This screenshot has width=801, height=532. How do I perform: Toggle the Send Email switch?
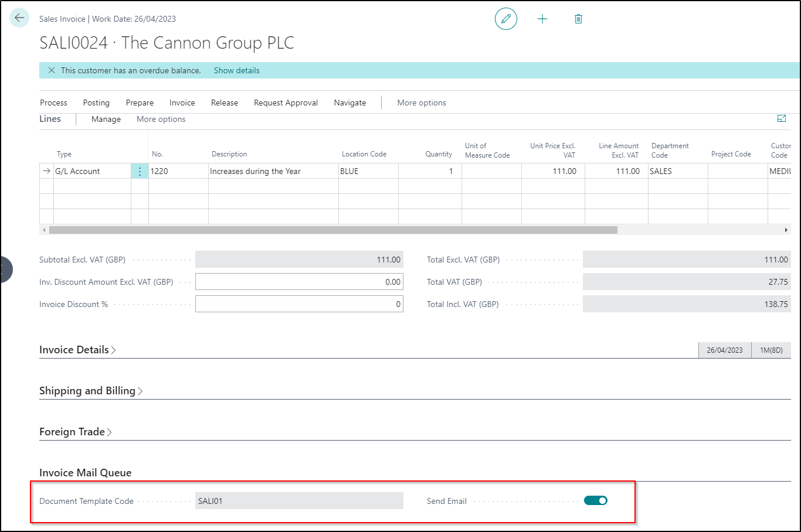point(596,501)
